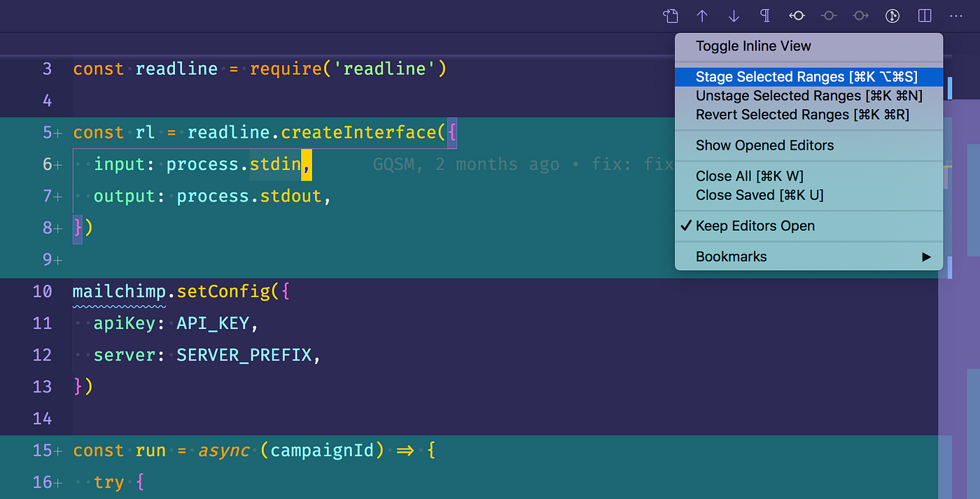Enable Toggle Inline View
Image resolution: width=980 pixels, height=499 pixels.
pos(752,45)
